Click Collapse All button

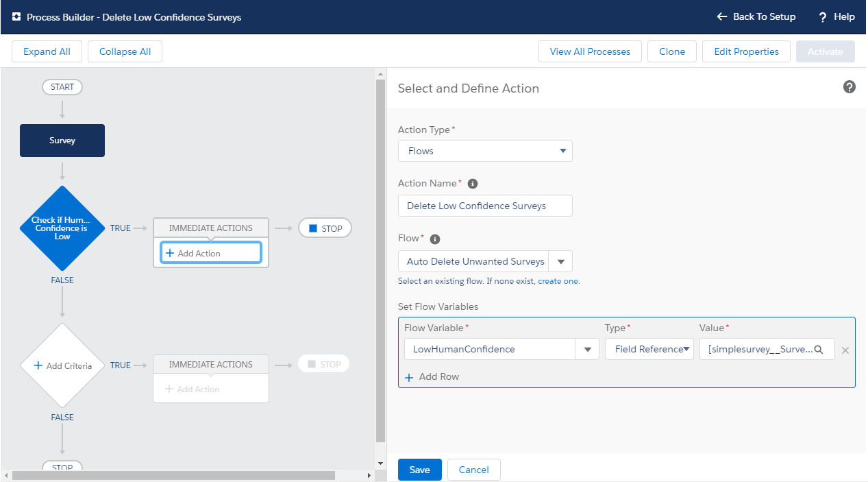point(125,51)
